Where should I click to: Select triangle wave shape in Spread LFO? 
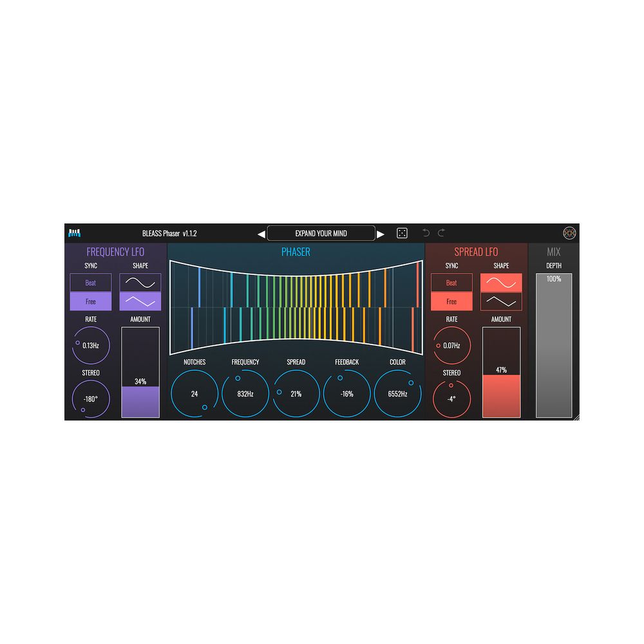pyautogui.click(x=501, y=301)
